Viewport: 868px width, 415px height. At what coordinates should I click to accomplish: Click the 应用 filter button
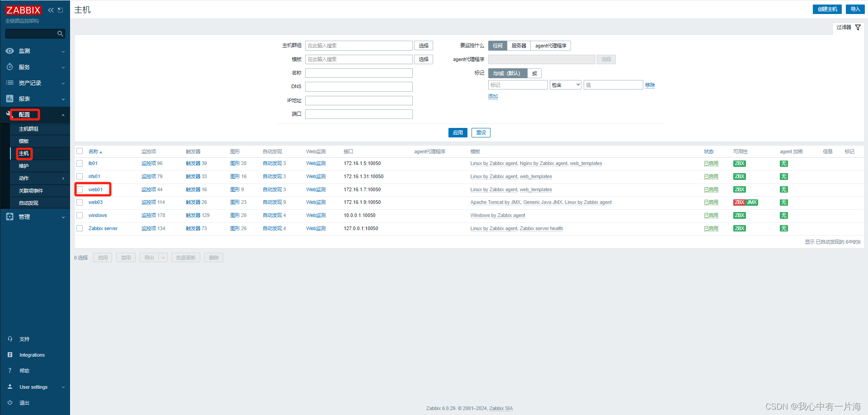click(x=458, y=132)
